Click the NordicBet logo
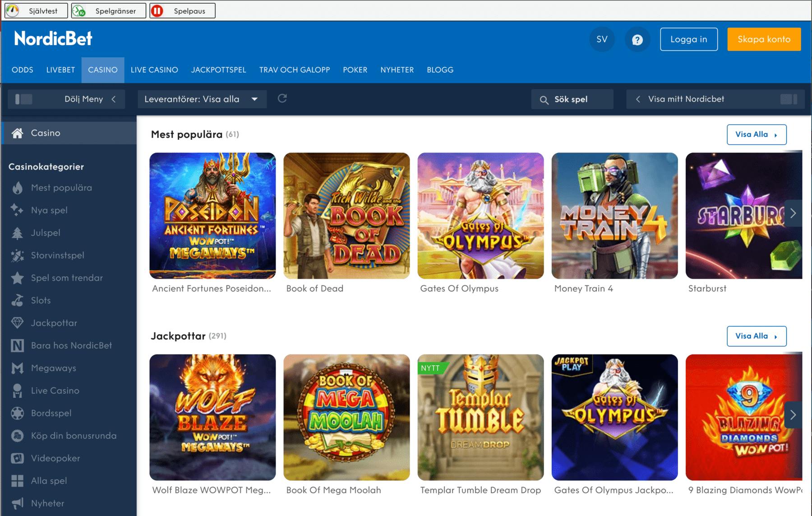Viewport: 812px width, 516px height. pos(53,38)
